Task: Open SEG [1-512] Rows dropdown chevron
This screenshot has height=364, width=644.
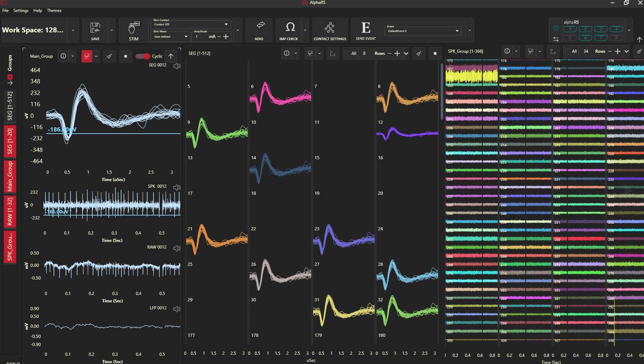Action: (x=406, y=53)
